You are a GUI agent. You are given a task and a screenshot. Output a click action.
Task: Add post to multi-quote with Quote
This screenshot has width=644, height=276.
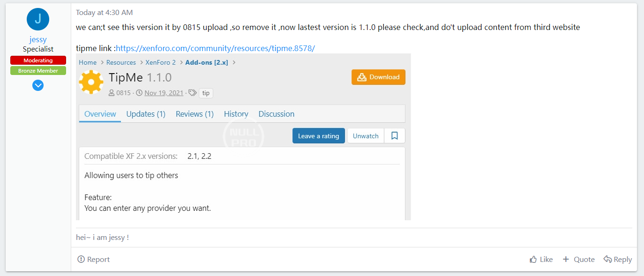(578, 259)
